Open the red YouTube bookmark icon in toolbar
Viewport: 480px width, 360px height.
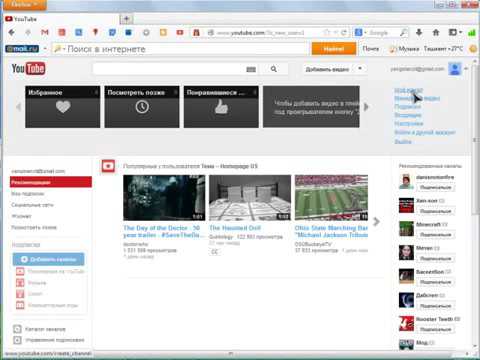coord(180,33)
